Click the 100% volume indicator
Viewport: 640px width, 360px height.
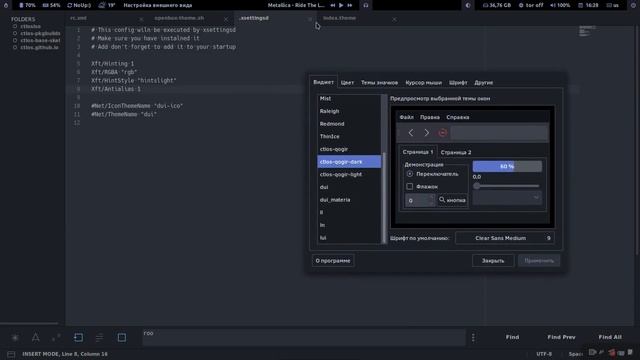(x=560, y=5)
